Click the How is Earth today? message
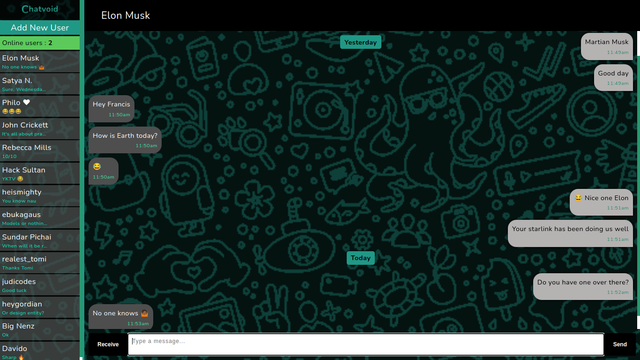 [125, 140]
